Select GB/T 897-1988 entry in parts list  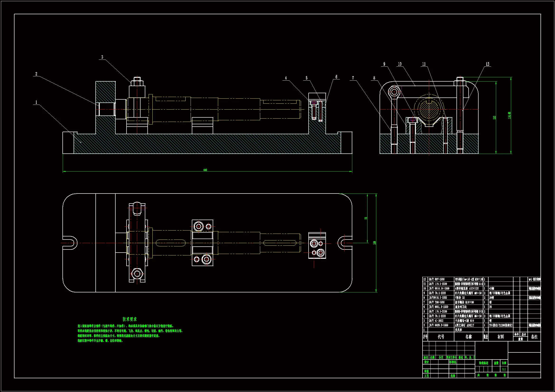pyautogui.click(x=437, y=279)
